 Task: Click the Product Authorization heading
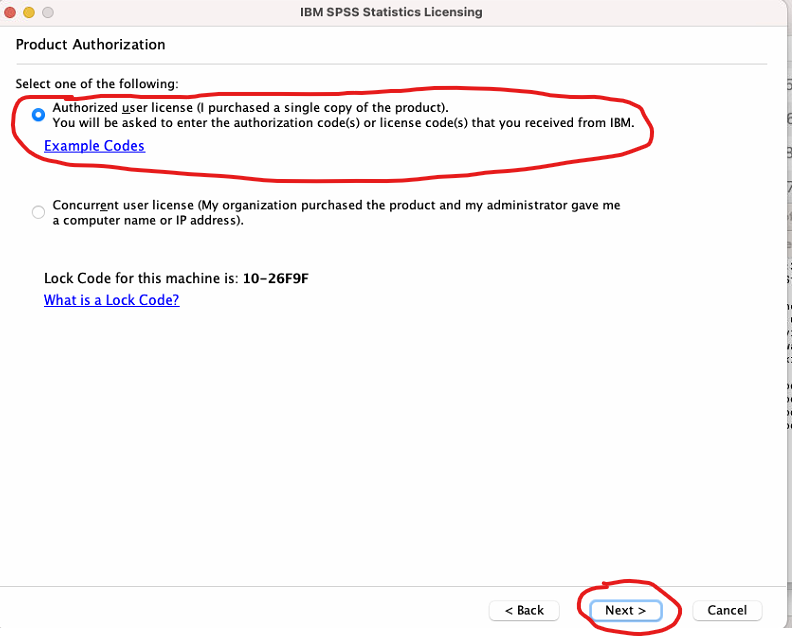[90, 44]
